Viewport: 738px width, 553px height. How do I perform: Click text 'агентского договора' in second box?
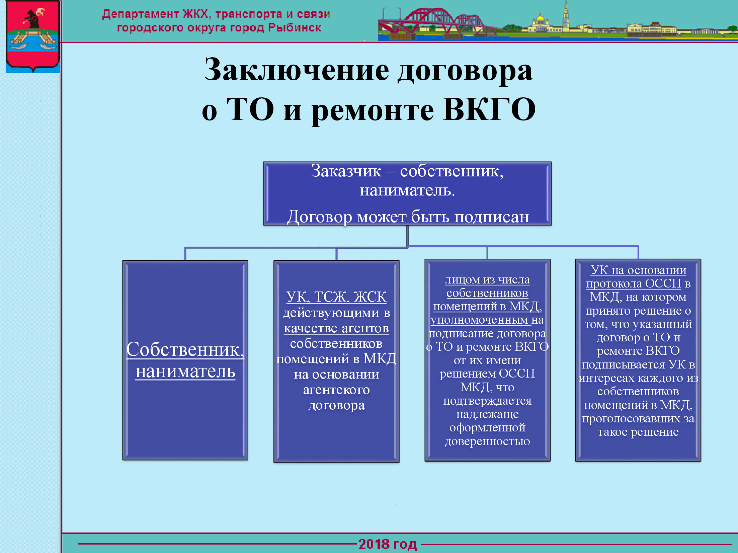tap(337, 398)
